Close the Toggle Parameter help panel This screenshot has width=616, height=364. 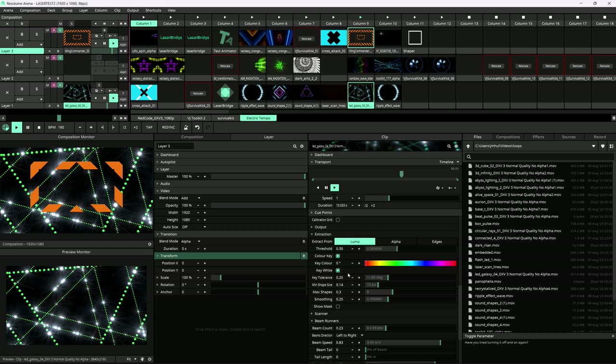pos(613,336)
